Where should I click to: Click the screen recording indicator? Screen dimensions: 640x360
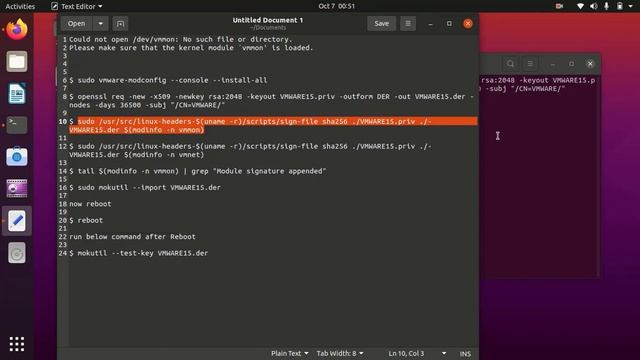pyautogui.click(x=559, y=6)
